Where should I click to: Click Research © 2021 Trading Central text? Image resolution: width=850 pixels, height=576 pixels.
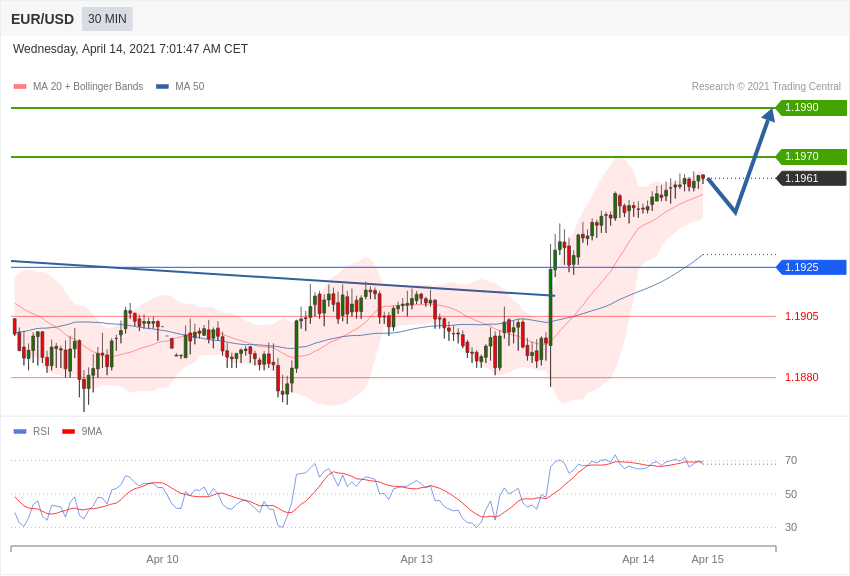tap(766, 86)
